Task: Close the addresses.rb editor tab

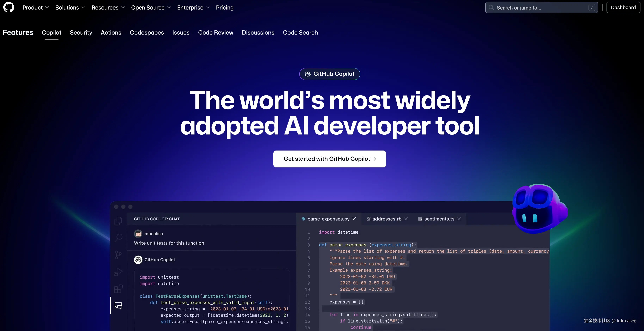Action: [406, 219]
